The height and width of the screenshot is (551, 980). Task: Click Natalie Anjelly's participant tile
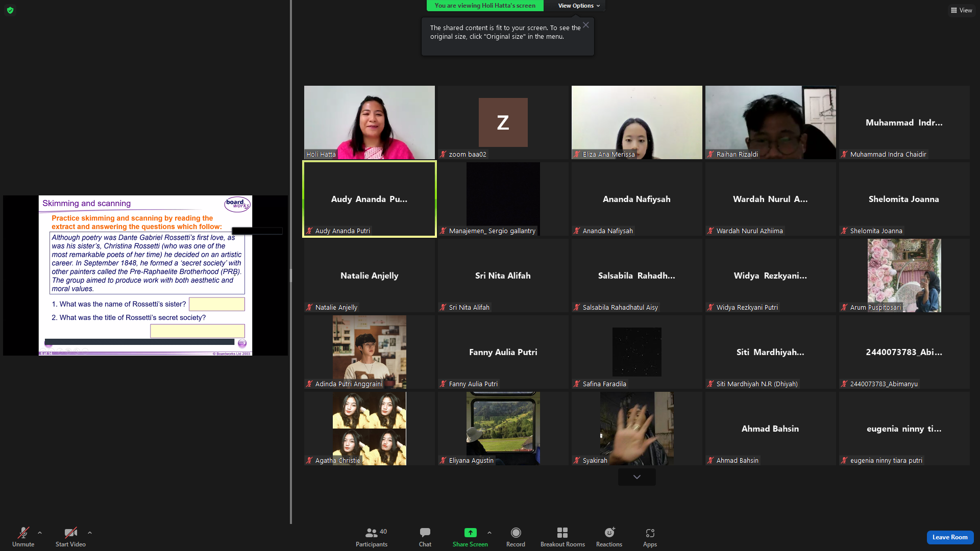click(370, 275)
